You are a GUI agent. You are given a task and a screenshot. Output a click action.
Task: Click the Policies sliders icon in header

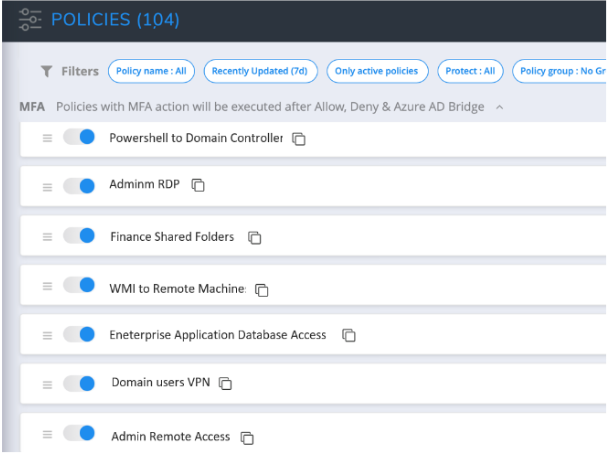pos(30,20)
